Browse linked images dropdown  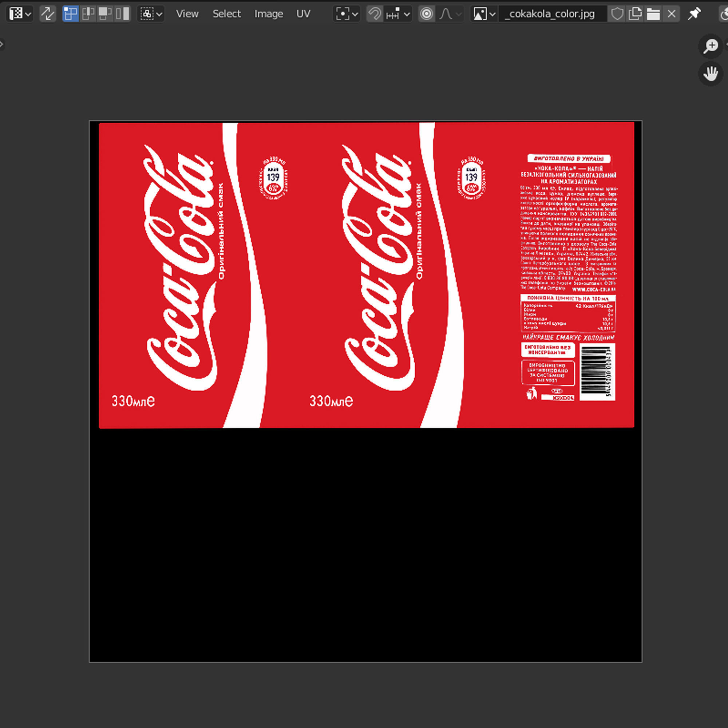tap(484, 14)
